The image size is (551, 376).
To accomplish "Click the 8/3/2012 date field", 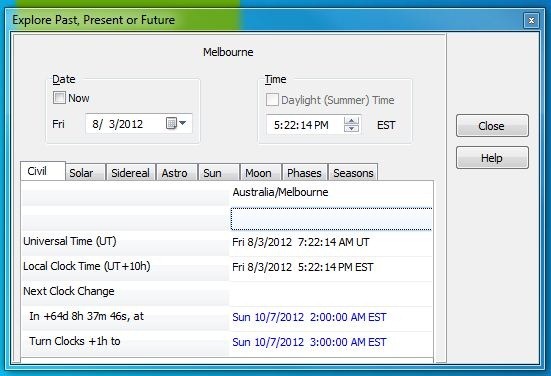I will click(125, 124).
